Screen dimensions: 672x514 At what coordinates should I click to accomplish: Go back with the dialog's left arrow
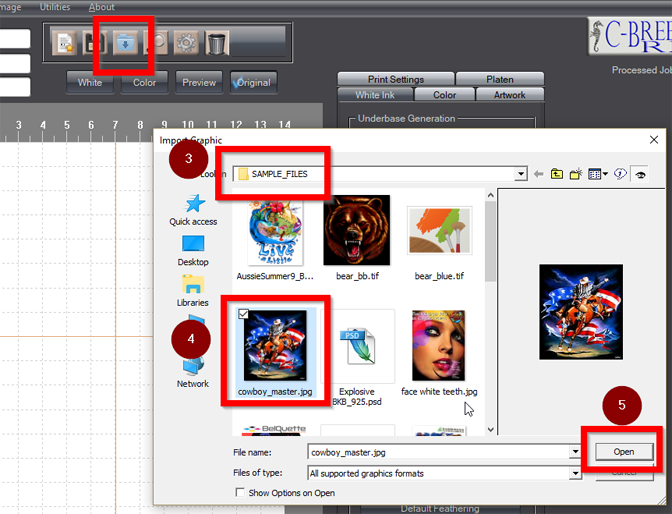(539, 174)
